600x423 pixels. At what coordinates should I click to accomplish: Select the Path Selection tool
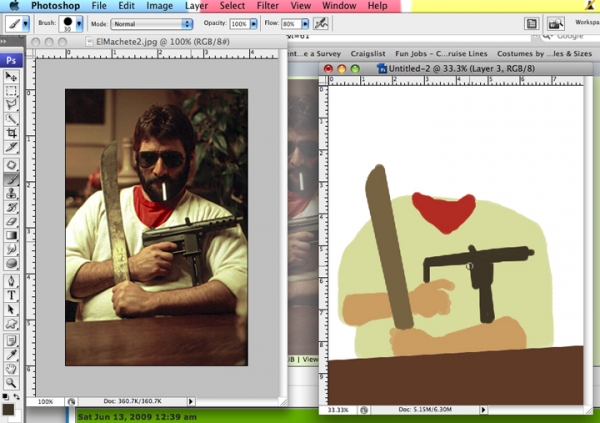(11, 309)
